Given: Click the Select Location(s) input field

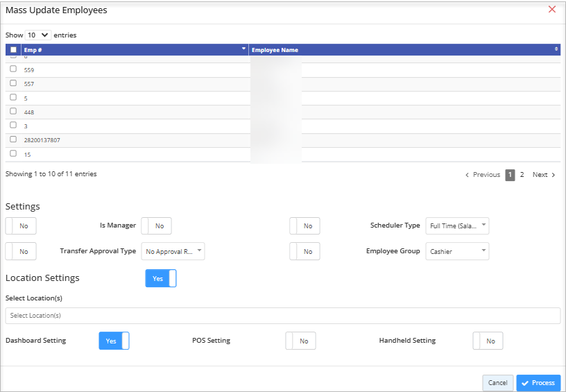Looking at the screenshot, I should click(283, 316).
